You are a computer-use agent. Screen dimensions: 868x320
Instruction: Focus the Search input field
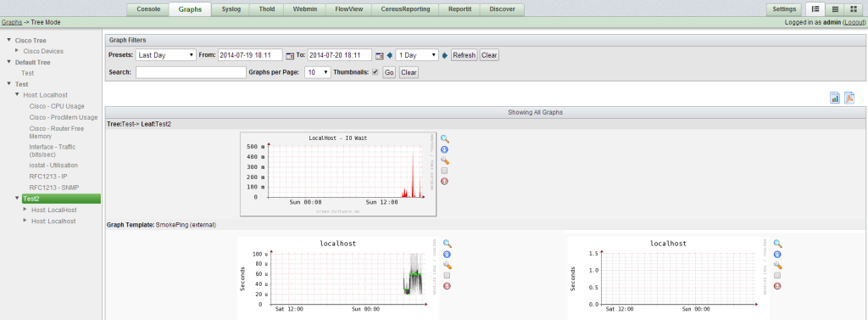pyautogui.click(x=191, y=72)
